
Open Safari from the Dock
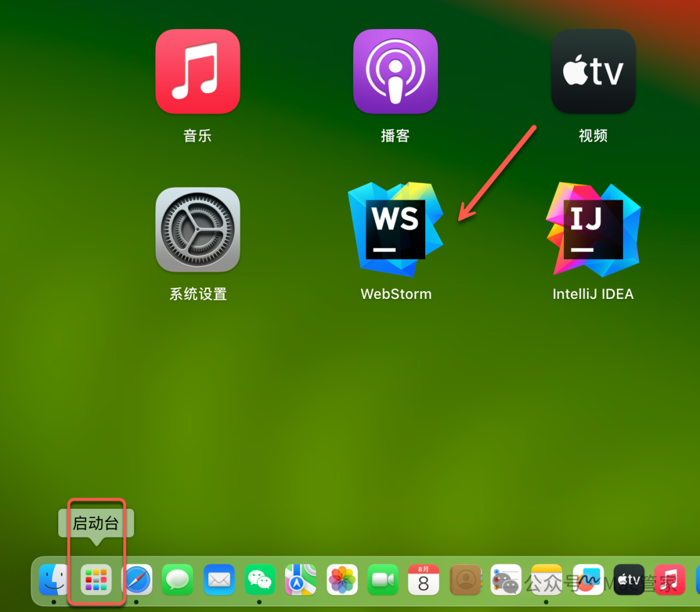137,580
